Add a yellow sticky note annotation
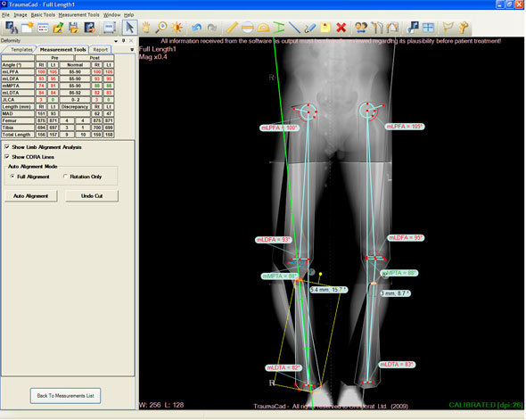The height and width of the screenshot is (420, 526). click(x=325, y=28)
